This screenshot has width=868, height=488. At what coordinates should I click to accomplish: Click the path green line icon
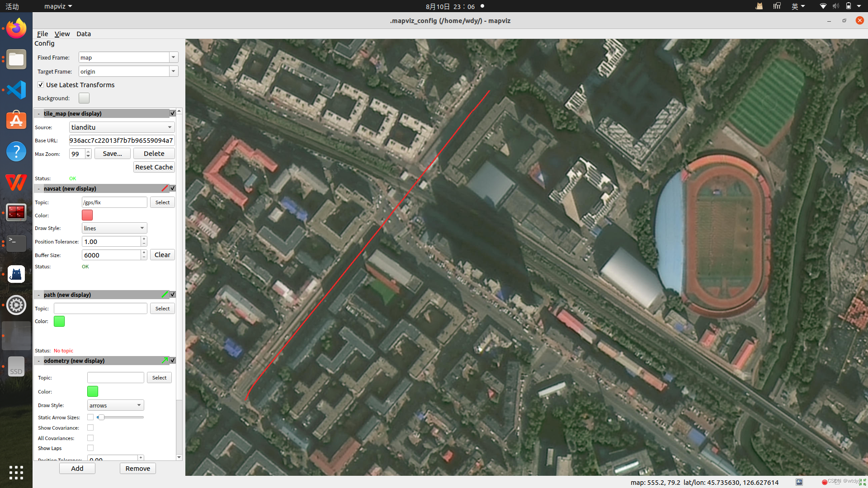[x=165, y=295]
